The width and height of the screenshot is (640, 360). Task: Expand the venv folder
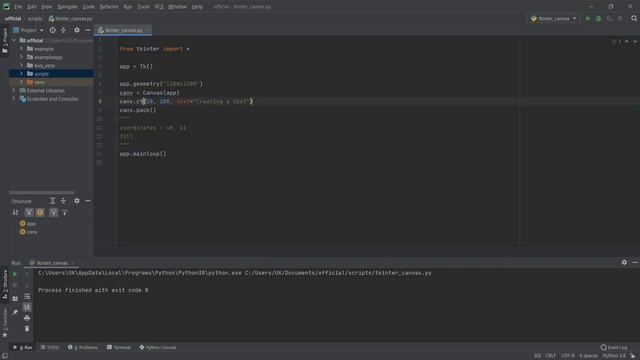tap(22, 82)
